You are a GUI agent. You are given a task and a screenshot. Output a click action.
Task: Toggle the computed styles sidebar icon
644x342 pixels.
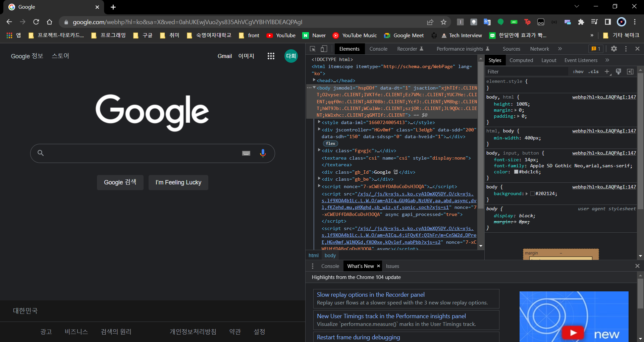click(x=630, y=71)
